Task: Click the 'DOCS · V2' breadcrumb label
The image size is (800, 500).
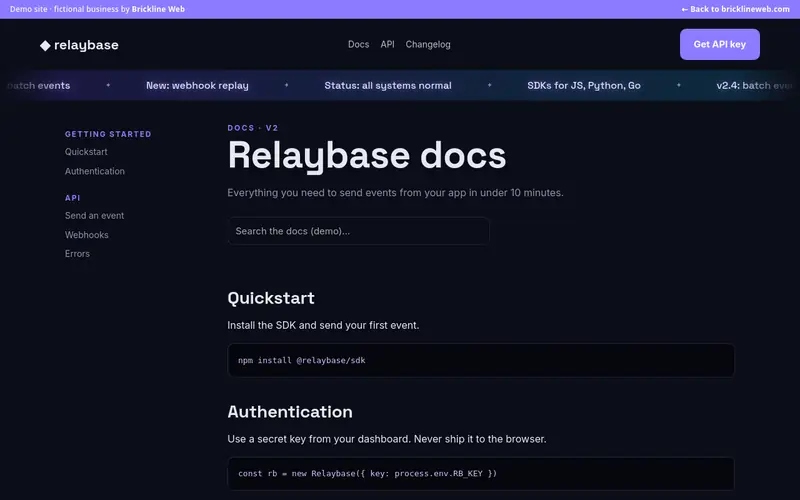Action: [253, 128]
